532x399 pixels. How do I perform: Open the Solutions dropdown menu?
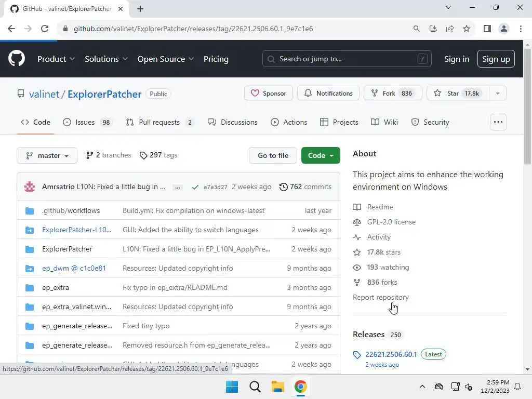tap(106, 59)
